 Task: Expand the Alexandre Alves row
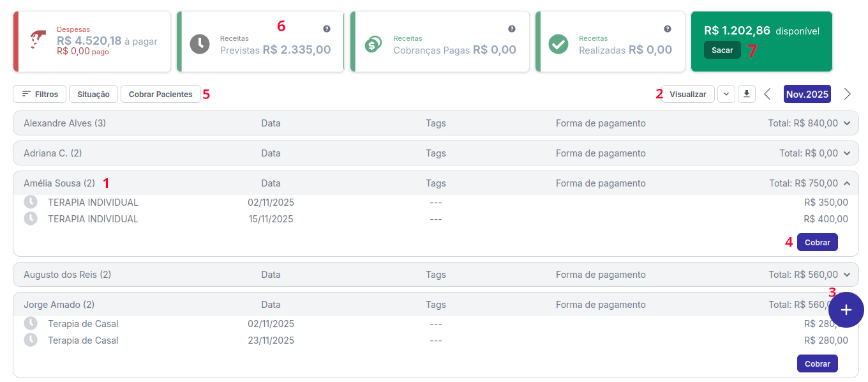coord(847,123)
